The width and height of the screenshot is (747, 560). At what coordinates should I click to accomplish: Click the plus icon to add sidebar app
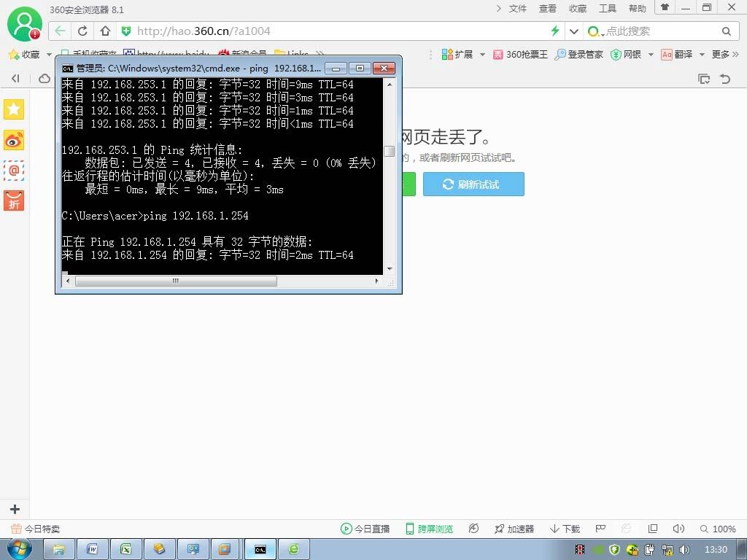15,509
